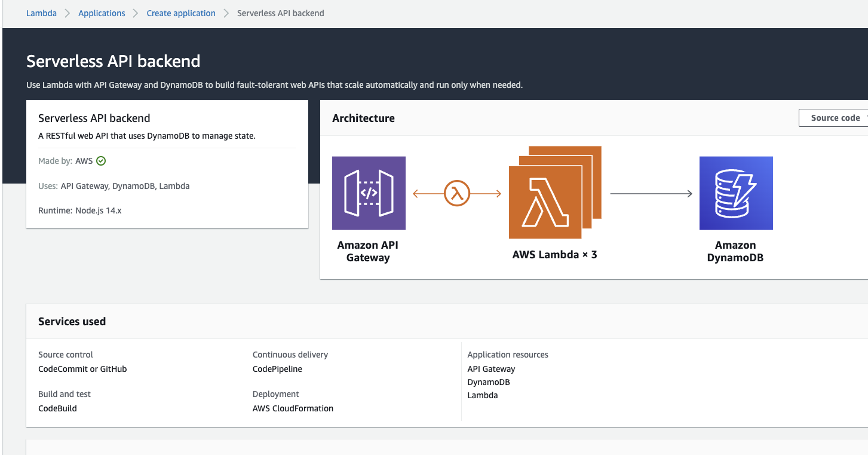This screenshot has height=455, width=868.
Task: Open the Applications breadcrumb link
Action: 102,13
